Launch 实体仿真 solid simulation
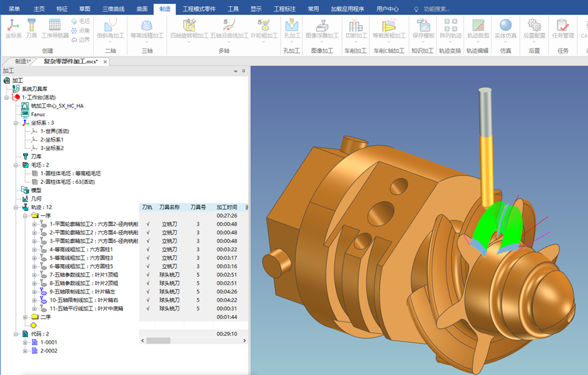The width and height of the screenshot is (588, 375). tap(506, 29)
